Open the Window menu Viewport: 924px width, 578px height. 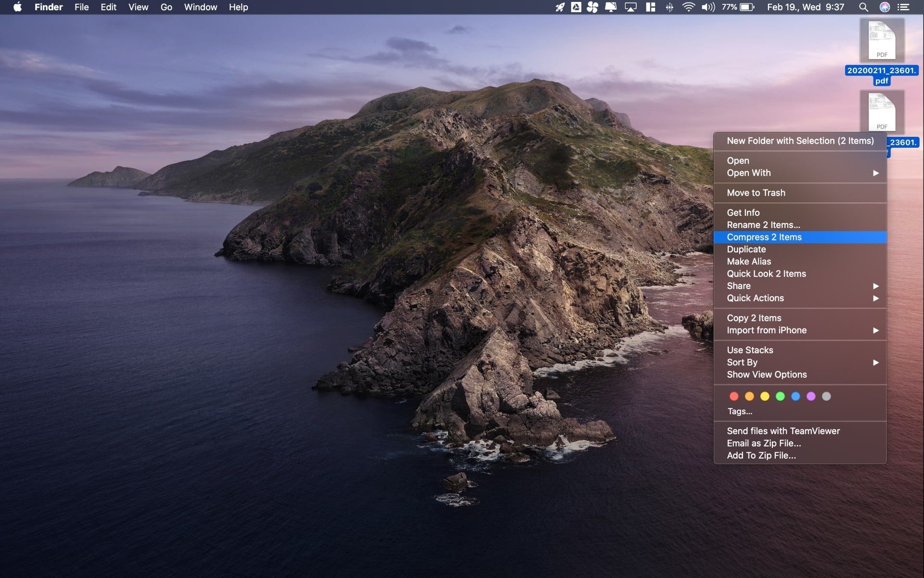[200, 7]
